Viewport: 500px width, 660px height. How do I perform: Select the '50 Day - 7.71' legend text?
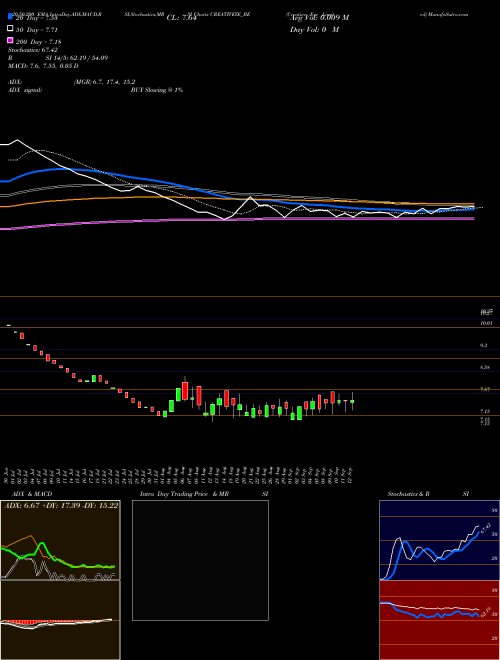37,30
